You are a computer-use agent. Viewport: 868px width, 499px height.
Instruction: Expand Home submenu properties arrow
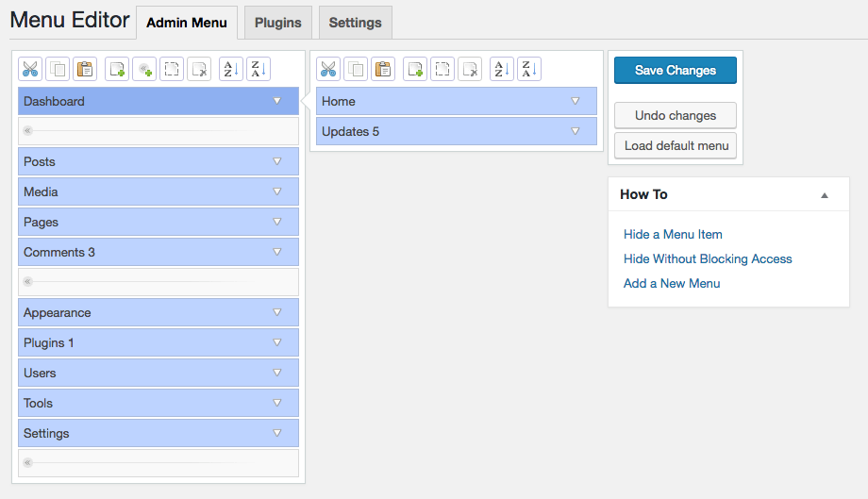576,101
